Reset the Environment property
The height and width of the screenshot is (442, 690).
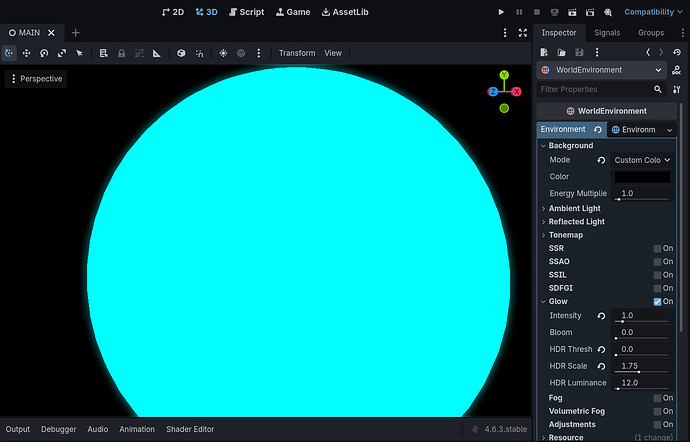coord(598,129)
